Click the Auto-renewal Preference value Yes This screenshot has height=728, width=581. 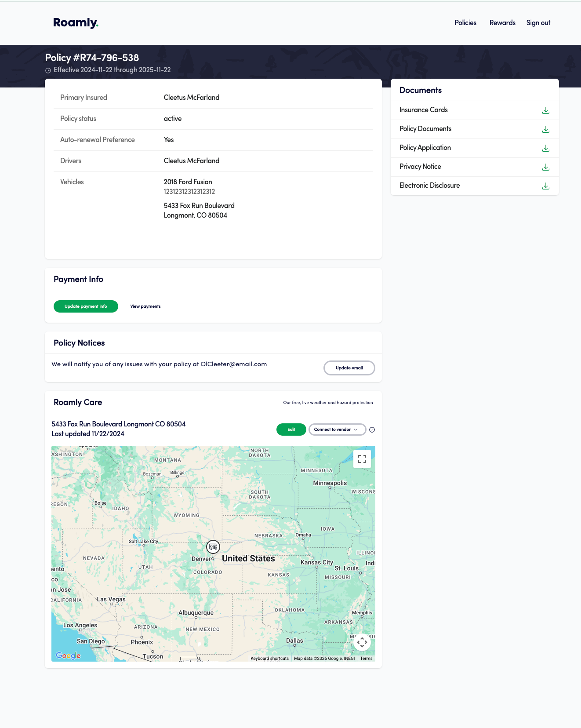point(169,140)
